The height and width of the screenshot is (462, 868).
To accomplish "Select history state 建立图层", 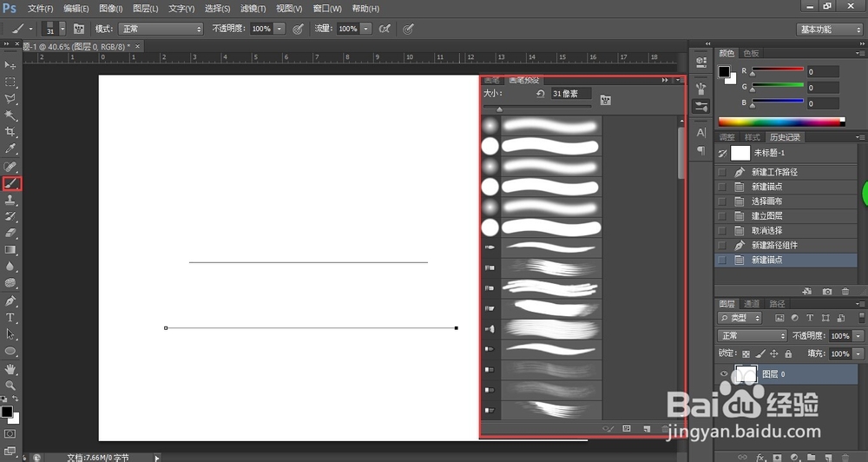I will [786, 216].
